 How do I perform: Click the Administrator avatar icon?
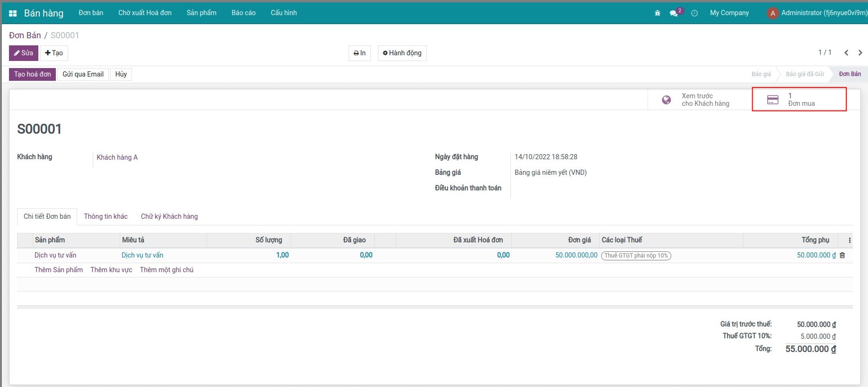click(772, 13)
